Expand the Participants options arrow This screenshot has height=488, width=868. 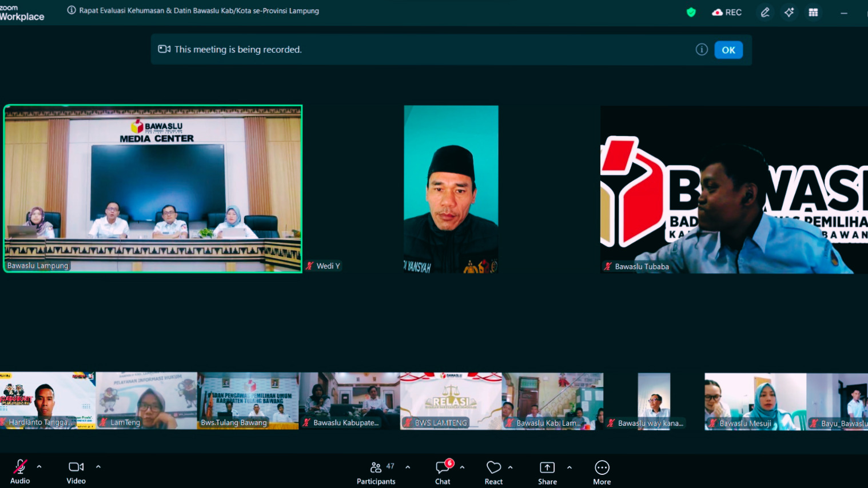[x=408, y=467]
